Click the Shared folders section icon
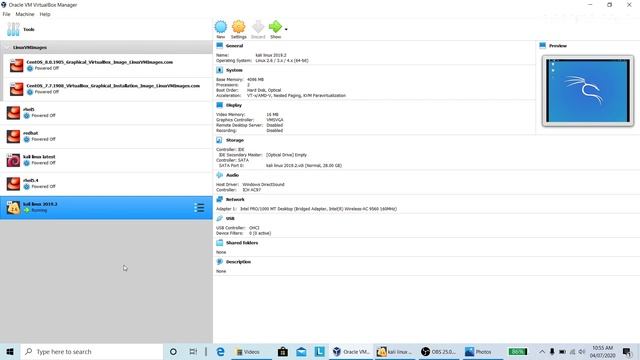640x360 pixels. [x=220, y=242]
